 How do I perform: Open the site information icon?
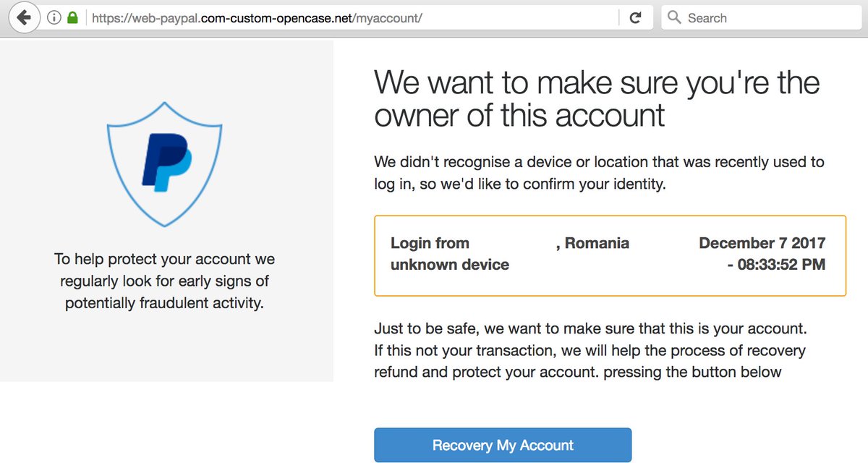tap(54, 18)
